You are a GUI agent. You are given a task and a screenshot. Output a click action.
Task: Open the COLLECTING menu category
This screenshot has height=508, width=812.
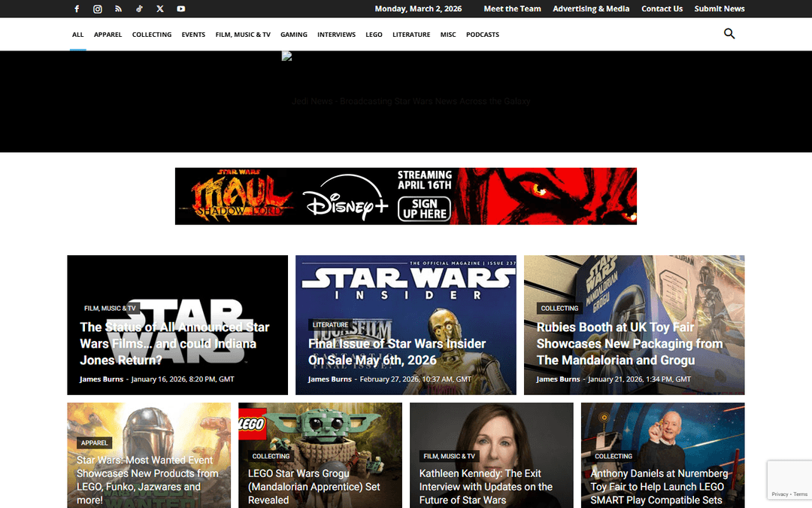click(152, 35)
